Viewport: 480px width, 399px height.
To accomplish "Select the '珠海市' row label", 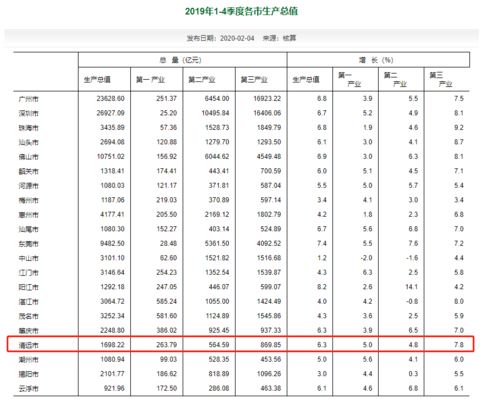I will [x=29, y=128].
